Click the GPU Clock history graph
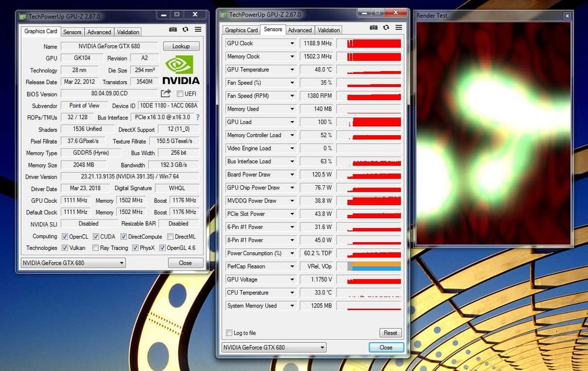 tap(369, 44)
